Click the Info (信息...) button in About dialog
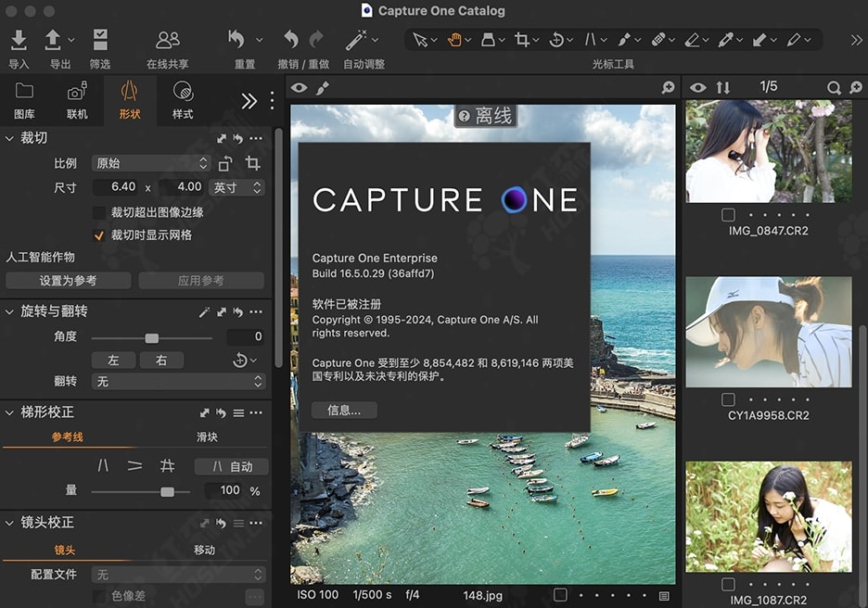 344,410
